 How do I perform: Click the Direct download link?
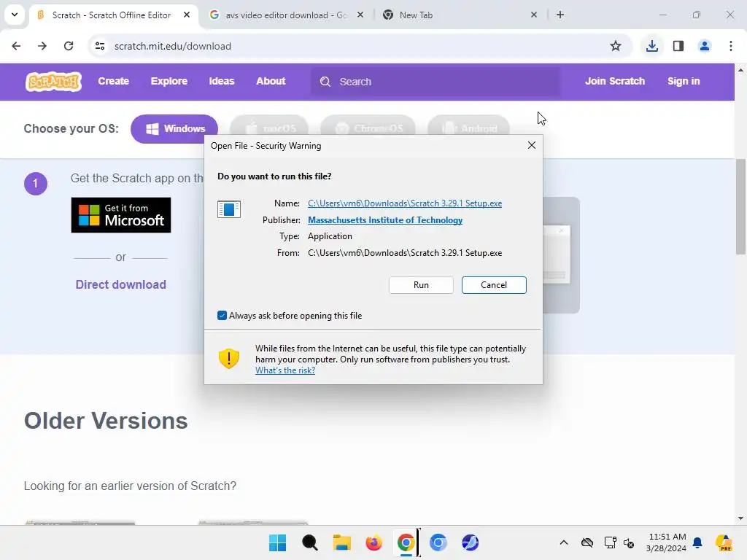121,285
